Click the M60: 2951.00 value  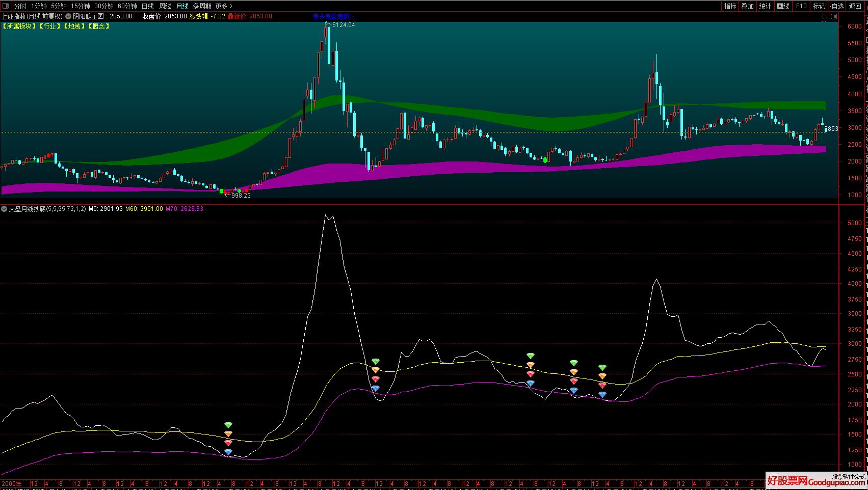(x=144, y=209)
